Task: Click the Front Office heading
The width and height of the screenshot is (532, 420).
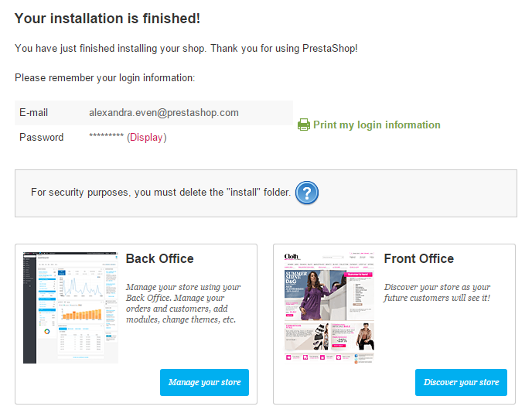Action: click(x=418, y=258)
